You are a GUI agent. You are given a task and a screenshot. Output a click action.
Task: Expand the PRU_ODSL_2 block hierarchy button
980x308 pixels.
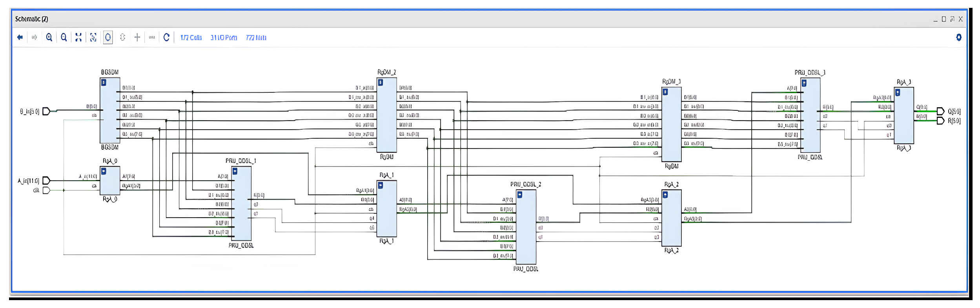[x=519, y=195]
